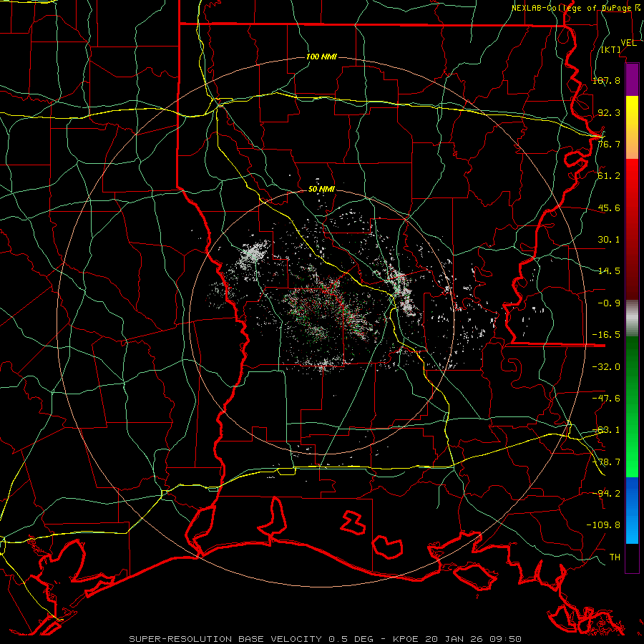This screenshot has width=644, height=644.
Task: Pick the green segment of velocity scale
Action: coord(632,406)
